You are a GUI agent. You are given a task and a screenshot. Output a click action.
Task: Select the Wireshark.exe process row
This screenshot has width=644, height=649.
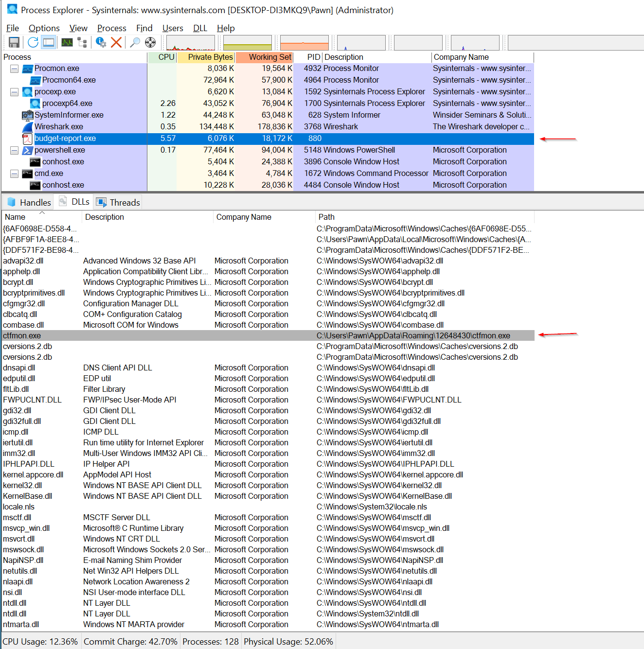coord(268,127)
